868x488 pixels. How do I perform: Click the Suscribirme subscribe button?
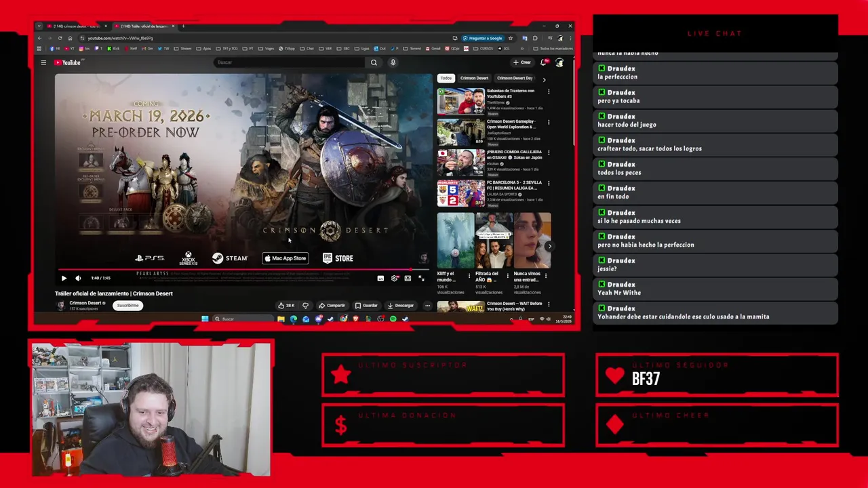click(127, 306)
